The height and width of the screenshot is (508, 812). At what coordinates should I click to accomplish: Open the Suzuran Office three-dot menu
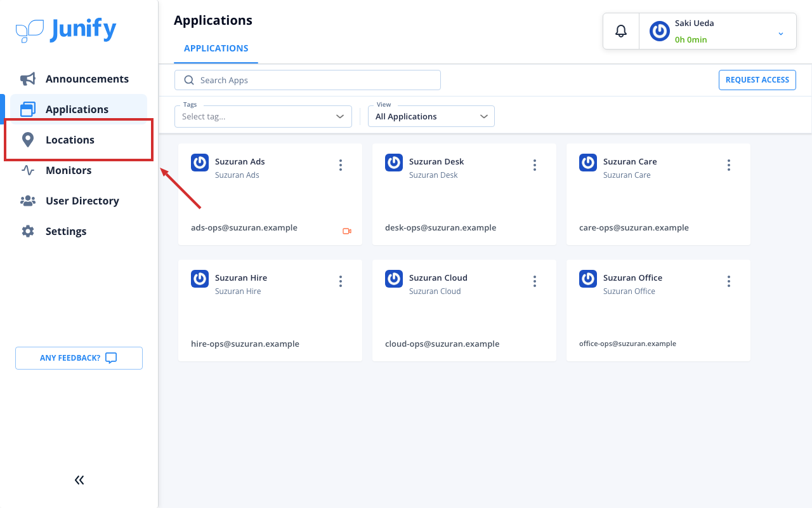[x=729, y=281]
